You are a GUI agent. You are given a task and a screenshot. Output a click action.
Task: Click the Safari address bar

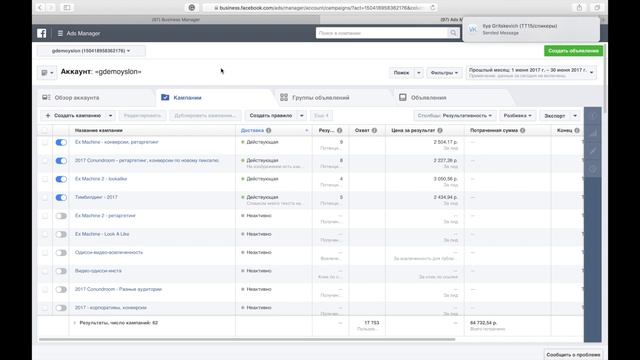[x=320, y=7]
